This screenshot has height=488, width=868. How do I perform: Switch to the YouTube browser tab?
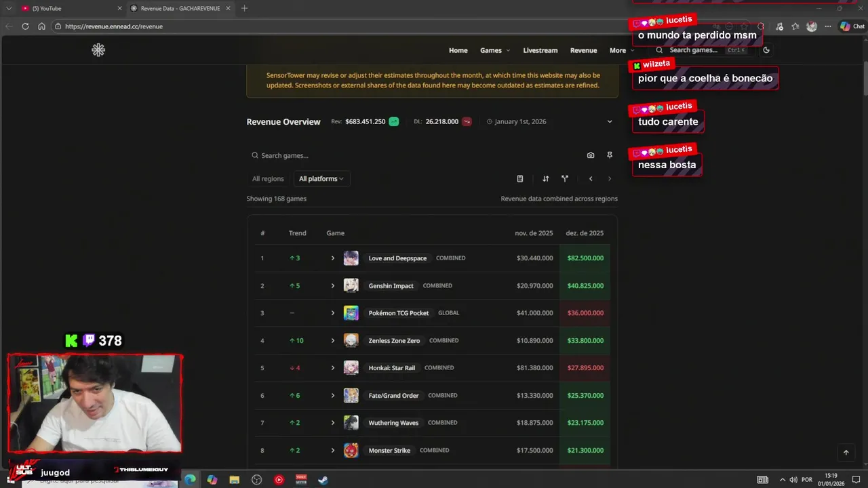coord(71,8)
